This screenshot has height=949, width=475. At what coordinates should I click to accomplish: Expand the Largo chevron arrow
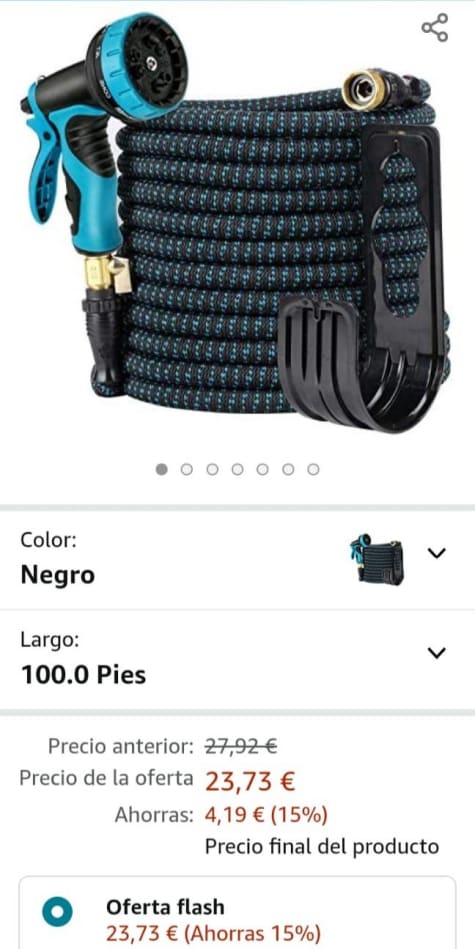click(x=436, y=652)
